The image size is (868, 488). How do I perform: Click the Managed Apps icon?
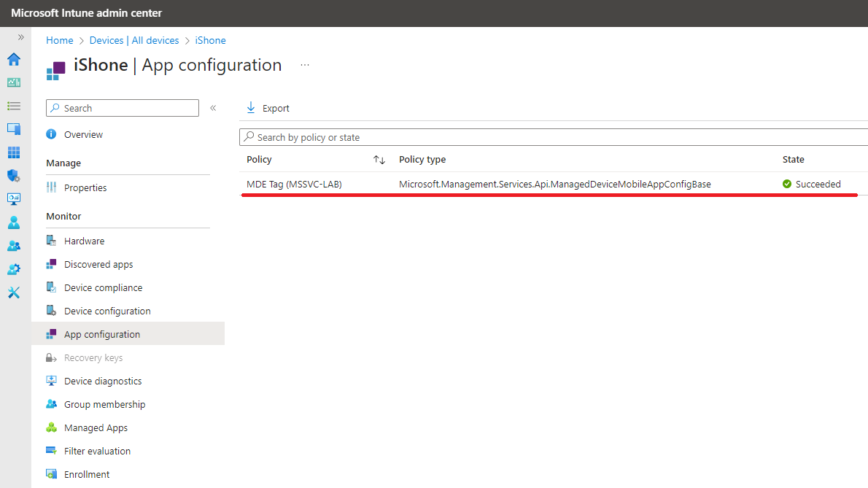[52, 427]
